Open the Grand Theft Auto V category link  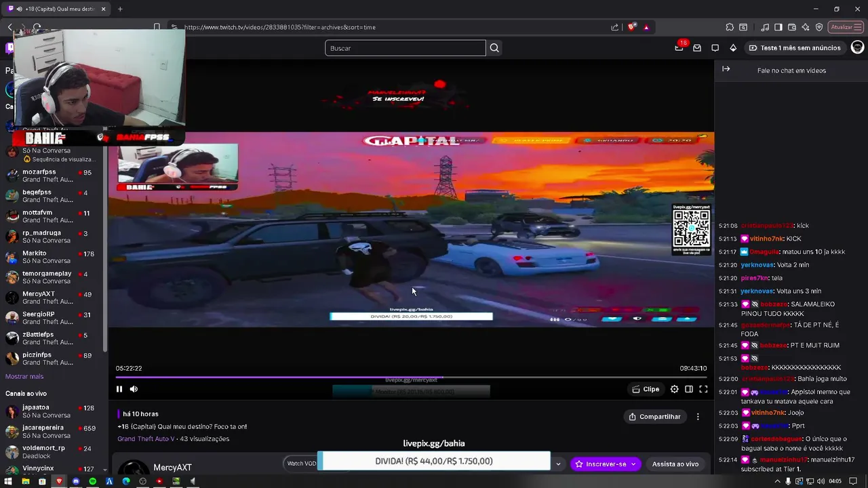pyautogui.click(x=146, y=439)
